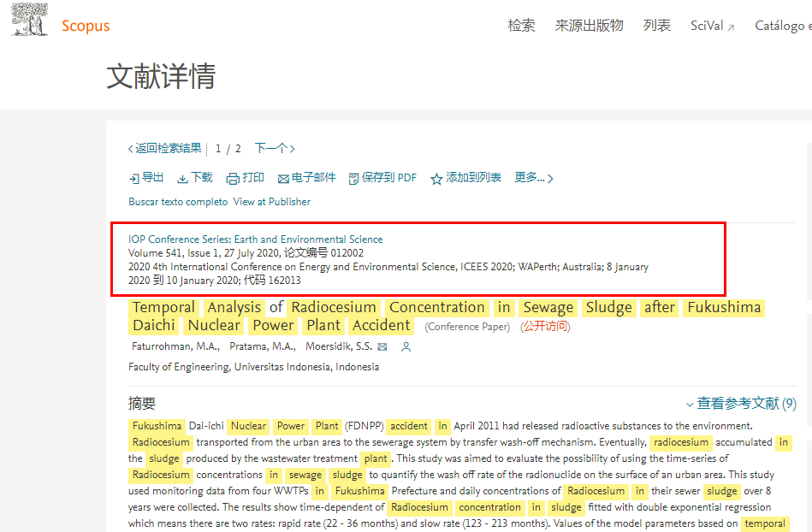Open the 列表 menu item
The height and width of the screenshot is (532, 812).
coord(656,26)
